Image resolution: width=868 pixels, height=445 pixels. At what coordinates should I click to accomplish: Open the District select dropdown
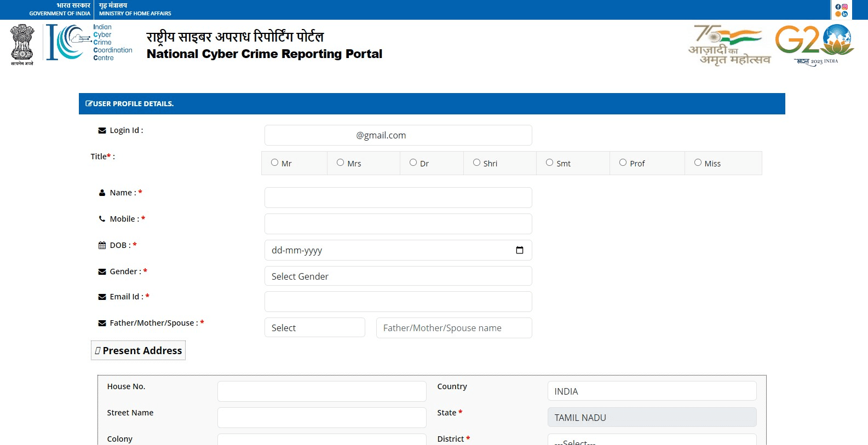point(652,440)
